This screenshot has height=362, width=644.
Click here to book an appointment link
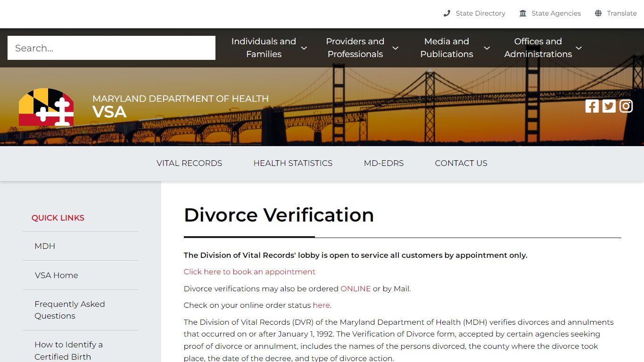[249, 272]
